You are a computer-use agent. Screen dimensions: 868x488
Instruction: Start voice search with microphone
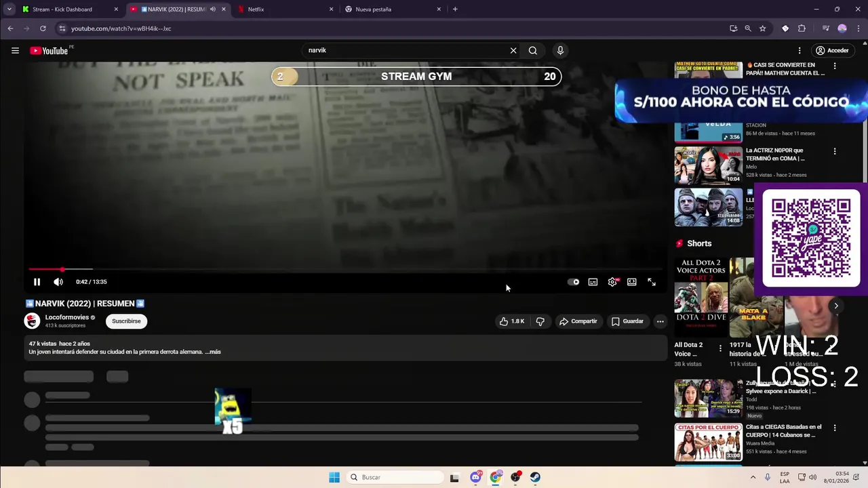(x=560, y=50)
